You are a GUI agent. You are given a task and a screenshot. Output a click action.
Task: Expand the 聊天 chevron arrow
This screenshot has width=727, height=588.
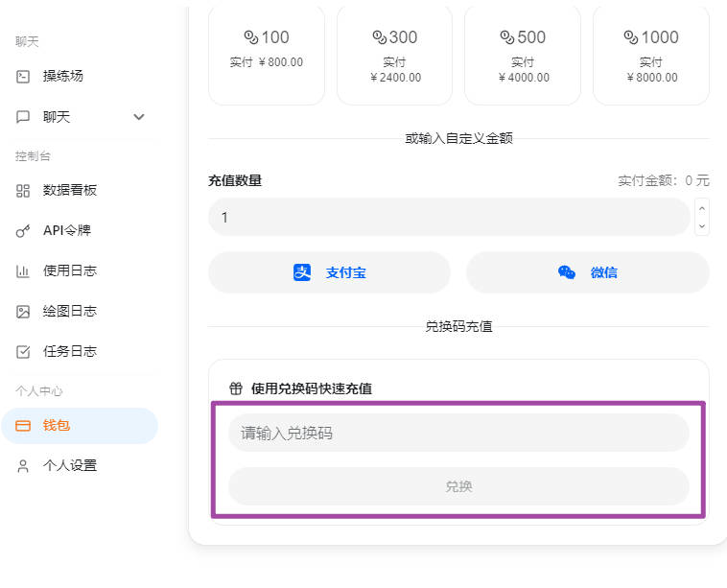139,117
